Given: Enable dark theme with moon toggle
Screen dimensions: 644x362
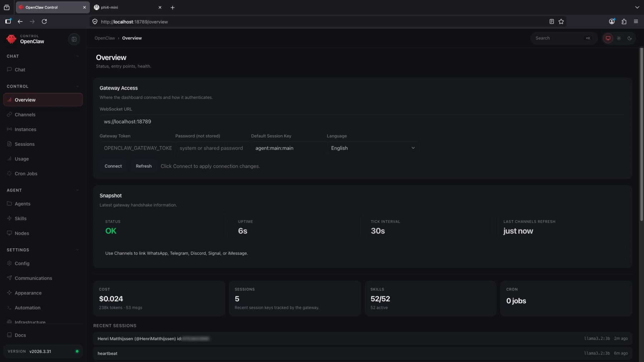Looking at the screenshot, I should pyautogui.click(x=629, y=38).
